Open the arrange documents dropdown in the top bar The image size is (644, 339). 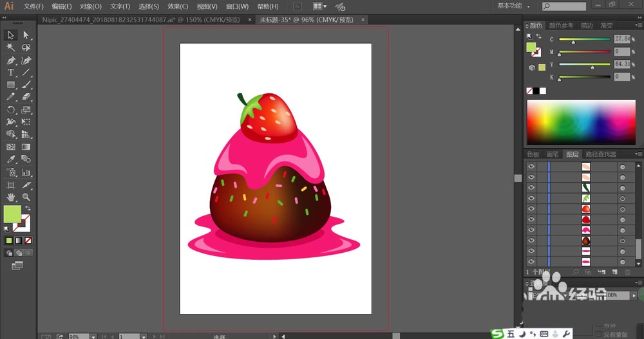[320, 6]
